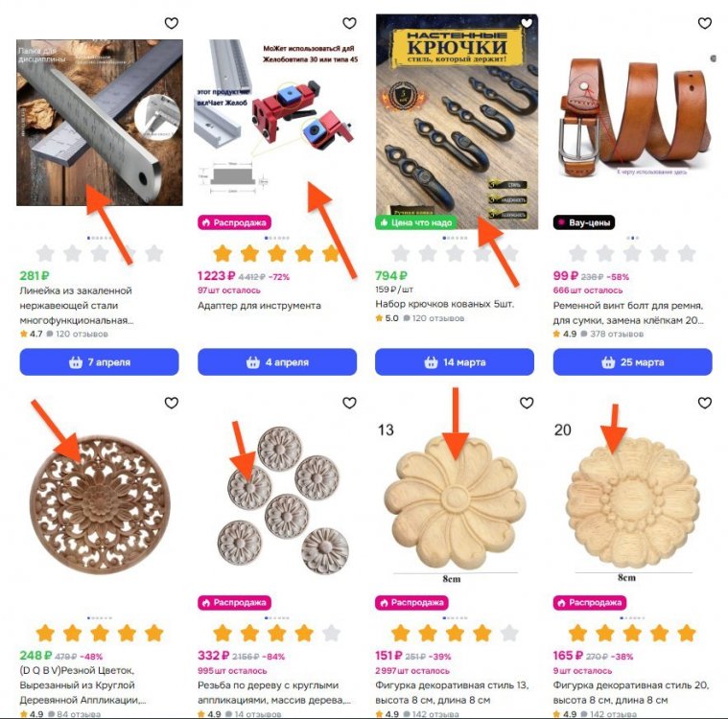Add the steel ruler to favorites
The width and height of the screenshot is (728, 719).
coord(172,23)
